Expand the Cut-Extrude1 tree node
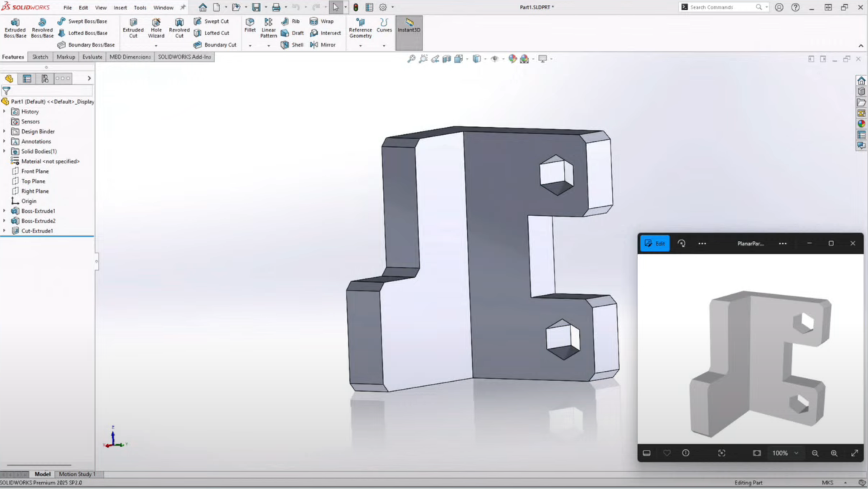 (4, 231)
